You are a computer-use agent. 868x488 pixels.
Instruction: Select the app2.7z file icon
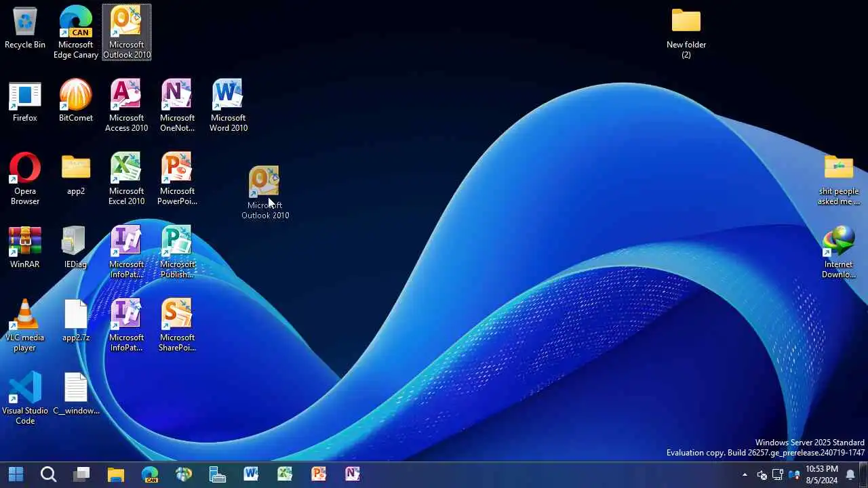tap(76, 321)
